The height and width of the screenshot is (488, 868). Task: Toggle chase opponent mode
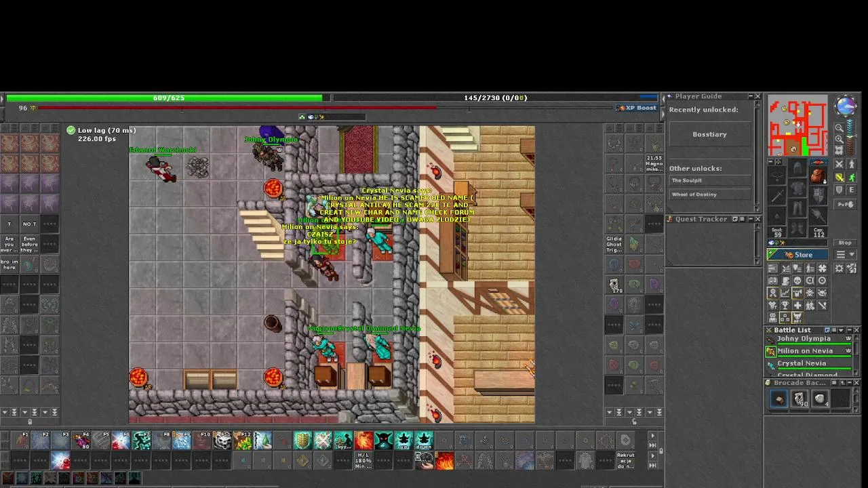[x=852, y=178]
